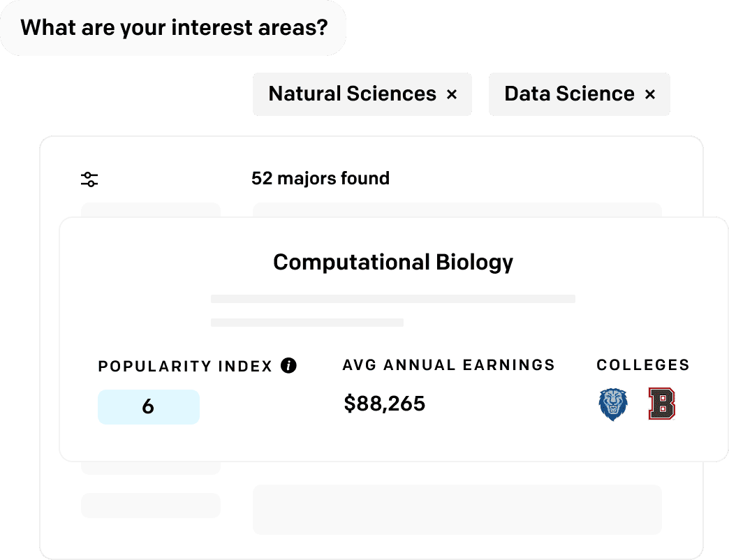Click the 'What are your interest areas?' field
This screenshot has width=729, height=560.
coord(173,28)
